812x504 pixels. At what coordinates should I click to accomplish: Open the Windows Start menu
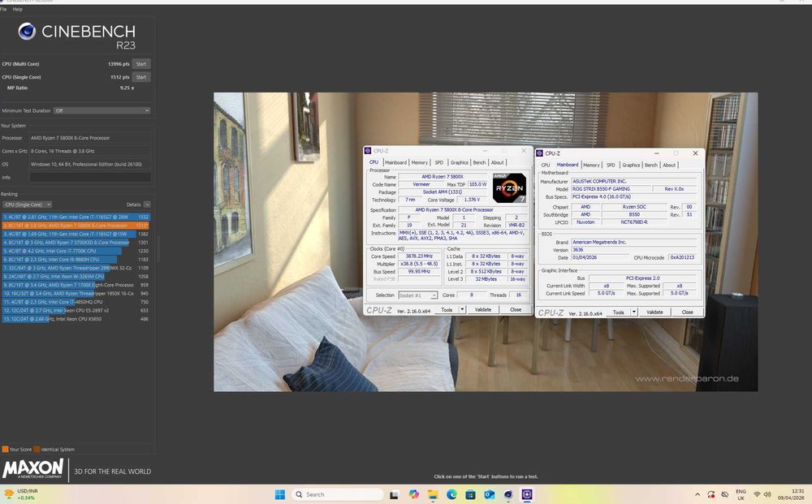pyautogui.click(x=279, y=494)
